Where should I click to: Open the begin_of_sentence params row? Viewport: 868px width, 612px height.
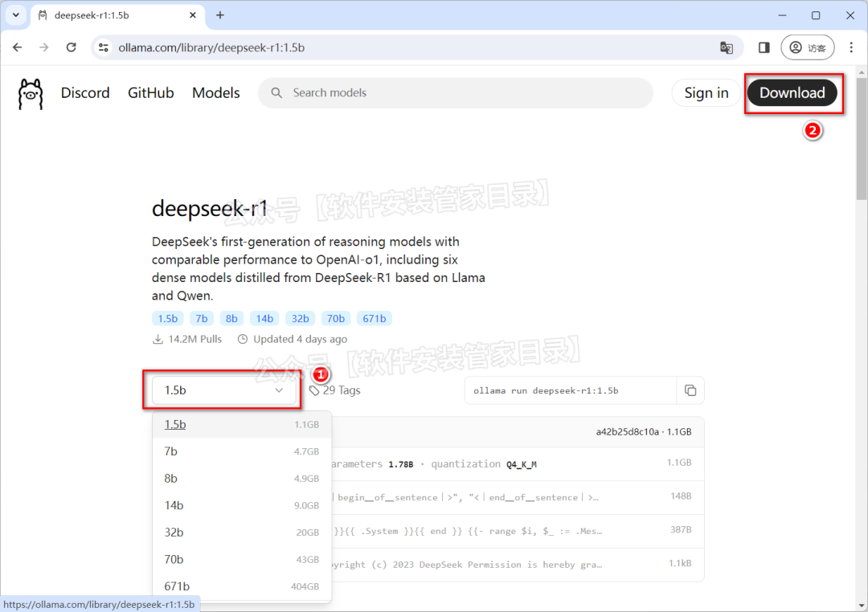coord(518,497)
